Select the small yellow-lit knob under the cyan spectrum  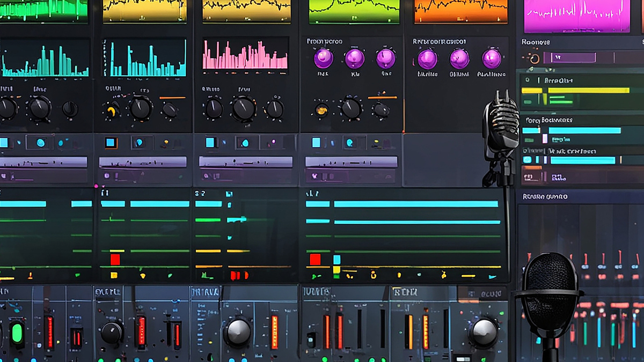click(112, 110)
